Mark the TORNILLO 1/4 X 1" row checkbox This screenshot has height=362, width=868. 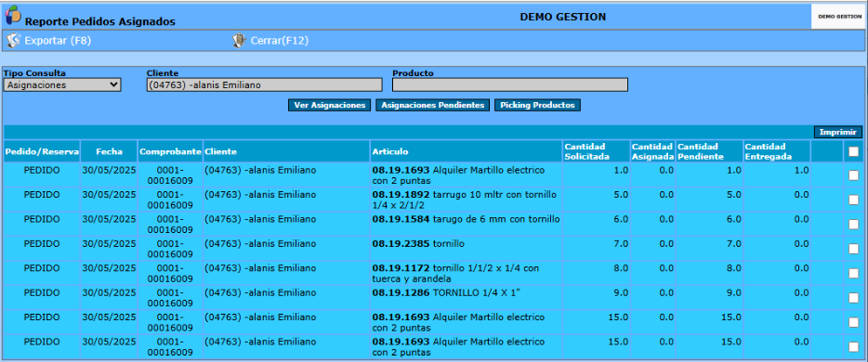(854, 297)
